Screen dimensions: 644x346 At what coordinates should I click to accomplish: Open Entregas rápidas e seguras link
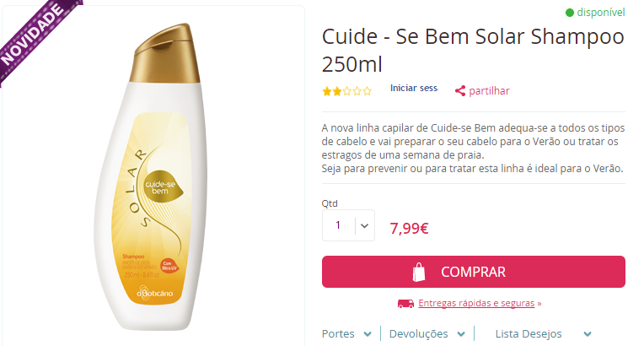click(x=476, y=303)
